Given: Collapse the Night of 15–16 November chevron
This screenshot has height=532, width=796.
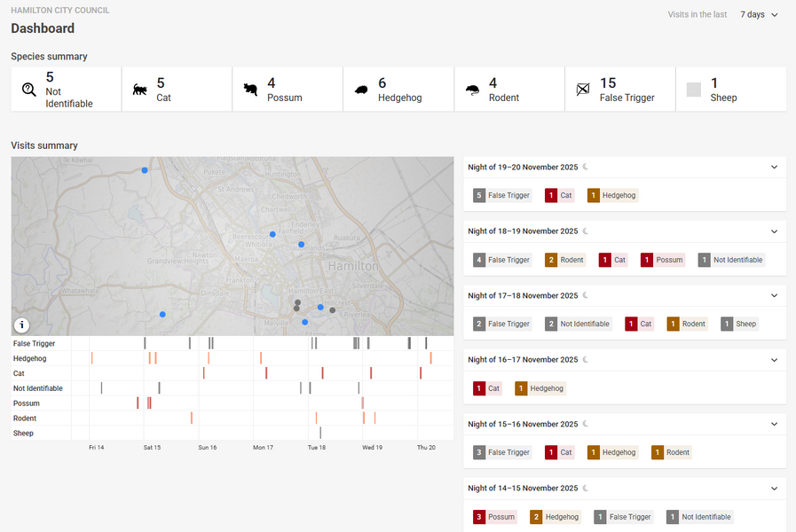Looking at the screenshot, I should (774, 424).
